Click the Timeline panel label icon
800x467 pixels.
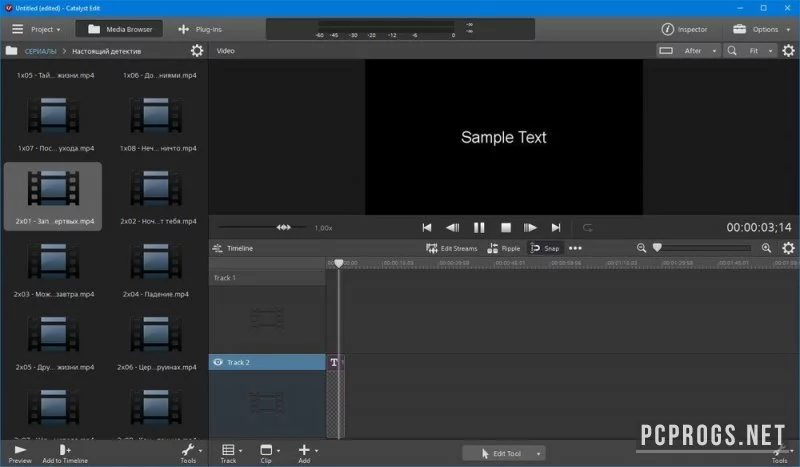coord(217,249)
